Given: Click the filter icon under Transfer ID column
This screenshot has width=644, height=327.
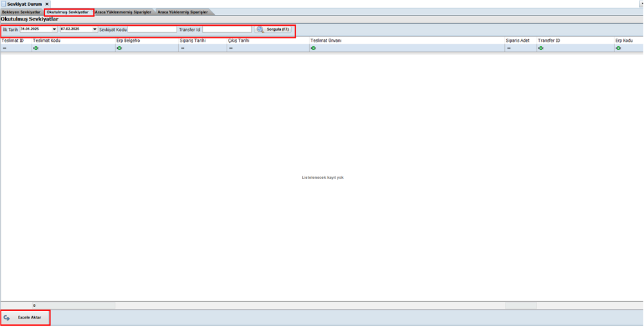Looking at the screenshot, I should coord(541,48).
